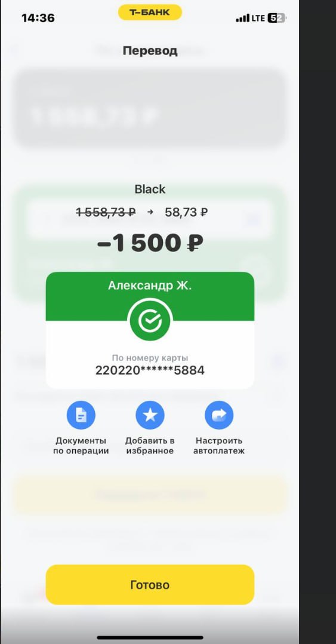Tap the Black account name
The height and width of the screenshot is (644, 336).
pos(150,189)
